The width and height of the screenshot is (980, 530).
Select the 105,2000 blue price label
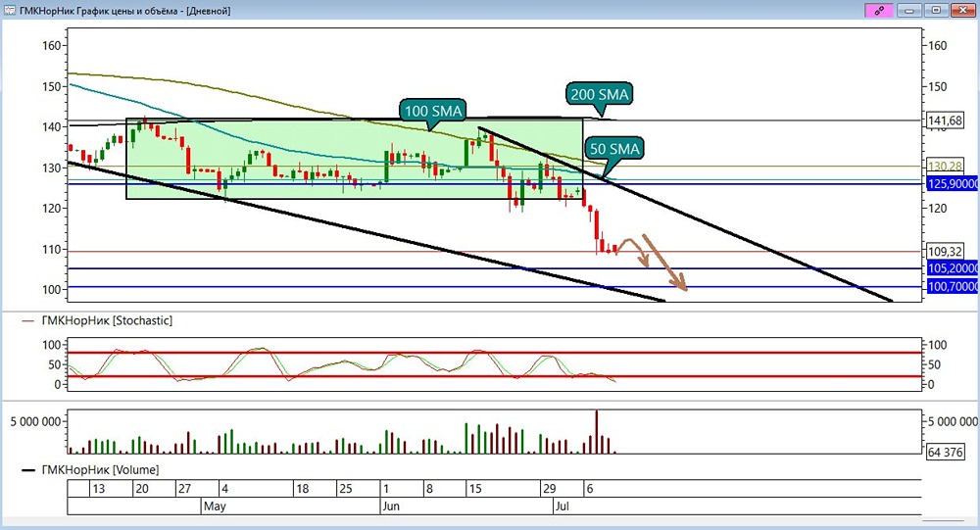[x=952, y=268]
